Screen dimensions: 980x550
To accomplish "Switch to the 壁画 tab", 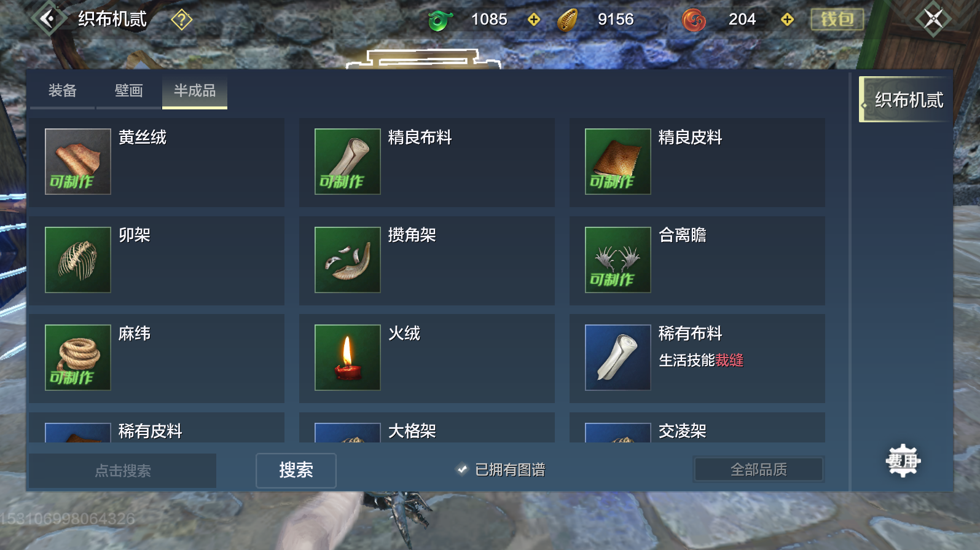I will (129, 91).
